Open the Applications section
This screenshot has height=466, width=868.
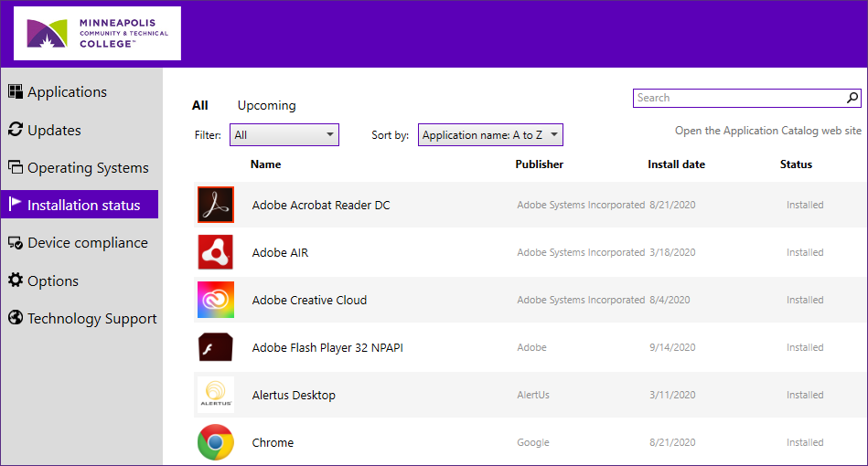pos(67,91)
